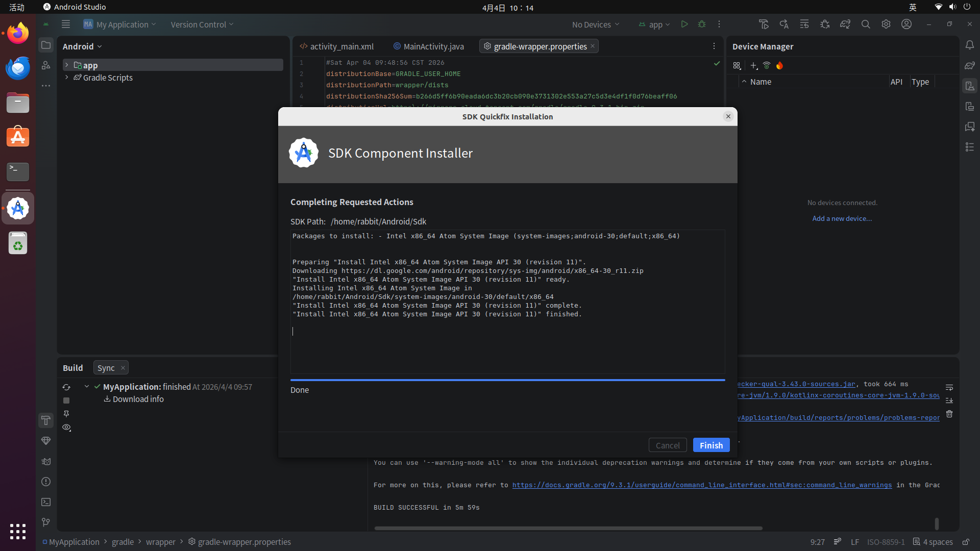Screen dimensions: 980x551
Task: Click Finish in SDK Component Installer dialog
Action: pyautogui.click(x=711, y=445)
